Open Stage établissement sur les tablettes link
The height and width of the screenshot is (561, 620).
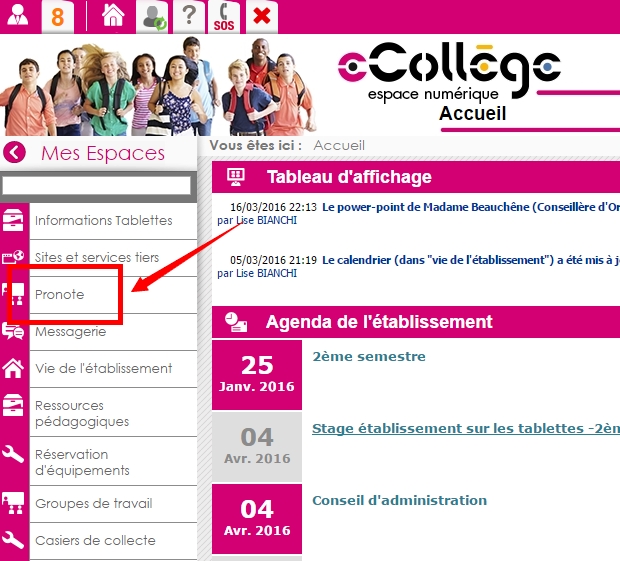466,429
